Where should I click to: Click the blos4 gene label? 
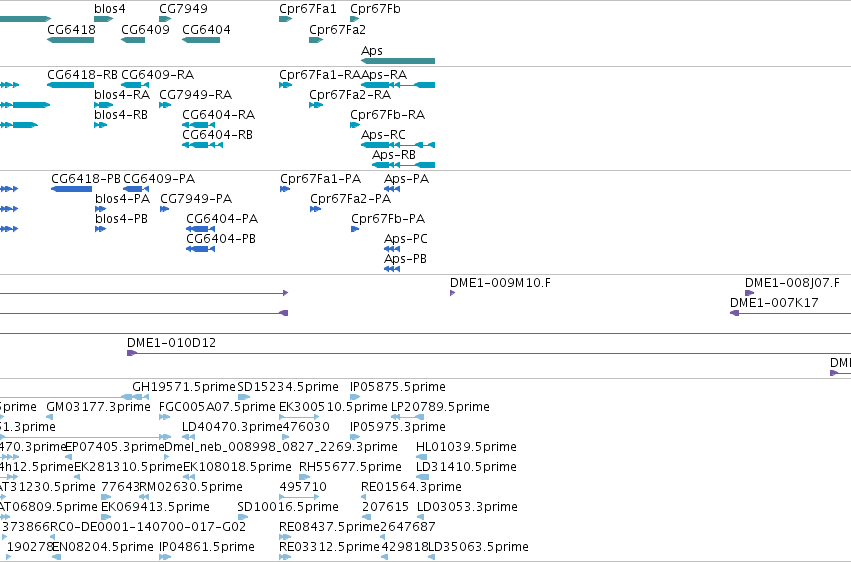coord(110,9)
